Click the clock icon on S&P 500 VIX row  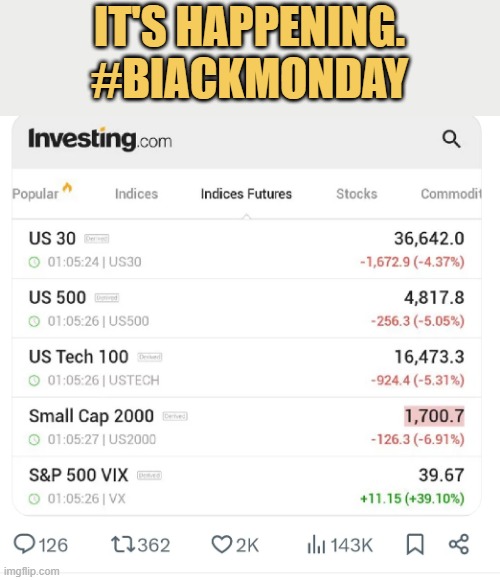34,499
